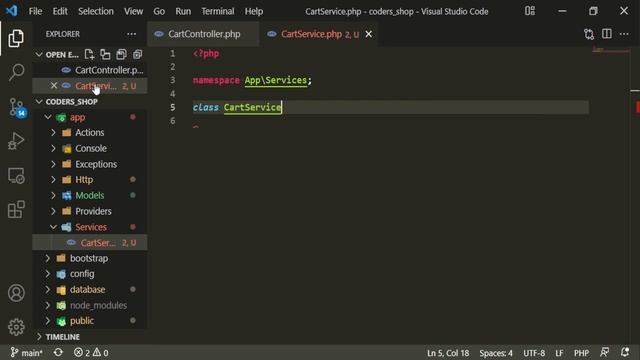This screenshot has height=360, width=640.
Task: Open the Run and Debug view
Action: (x=16, y=141)
